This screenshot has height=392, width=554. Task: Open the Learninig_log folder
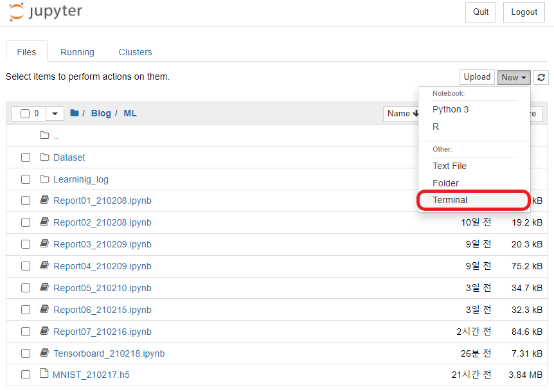(x=81, y=179)
